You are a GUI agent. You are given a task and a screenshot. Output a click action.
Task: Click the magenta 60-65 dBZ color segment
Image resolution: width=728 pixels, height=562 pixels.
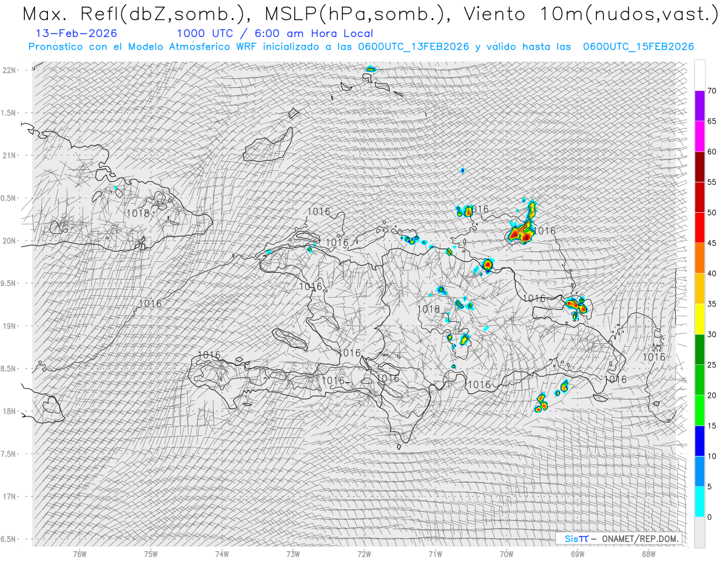pos(699,136)
